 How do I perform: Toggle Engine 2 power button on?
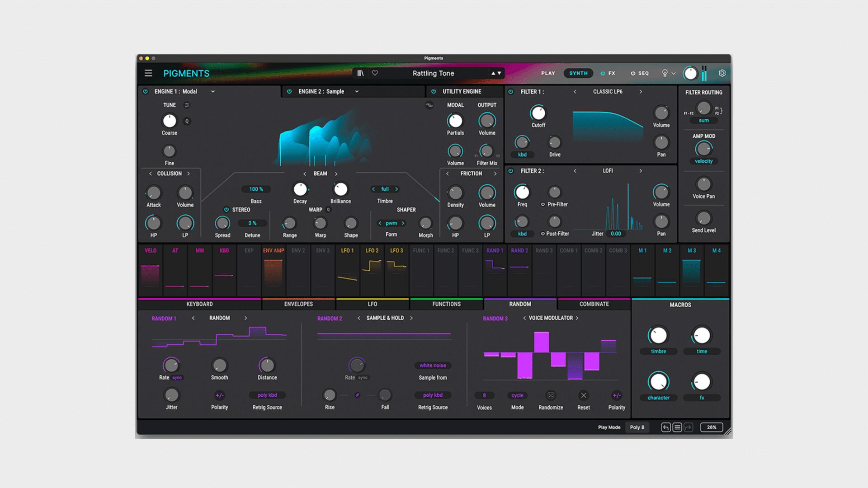coord(290,91)
